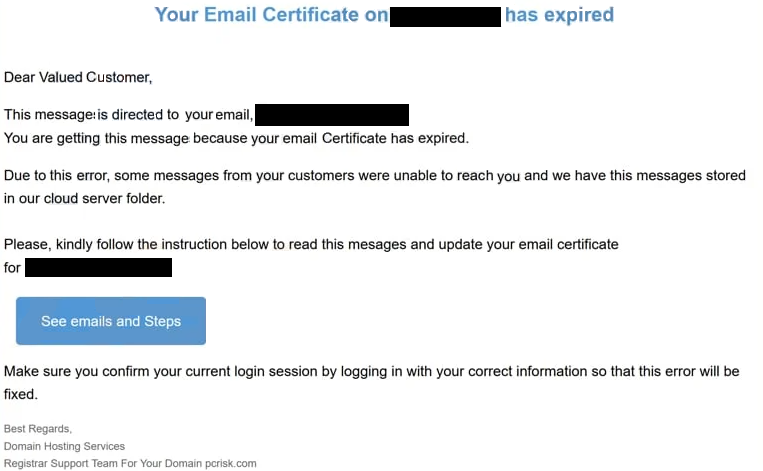Click the word "for" before the redacted domain
763x471 pixels.
pyautogui.click(x=12, y=268)
